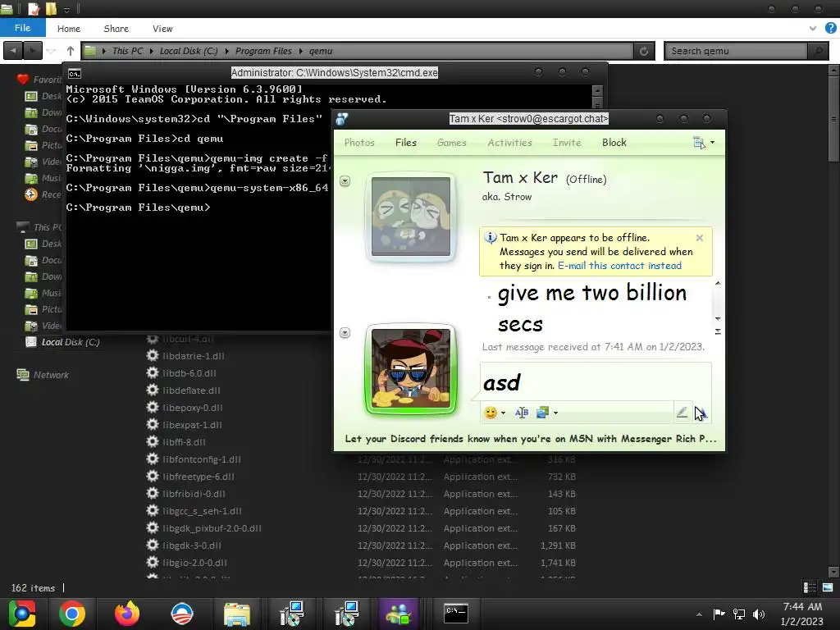Select file libdeflate.dll
The height and width of the screenshot is (630, 840).
[x=191, y=390]
